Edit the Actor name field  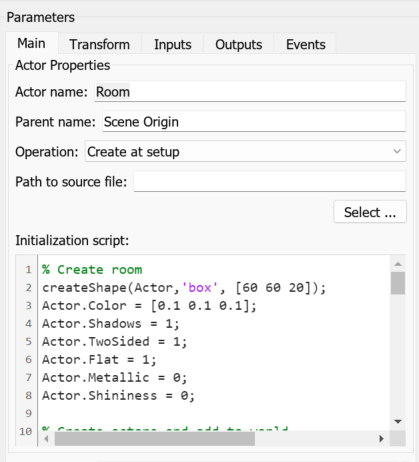click(x=250, y=92)
